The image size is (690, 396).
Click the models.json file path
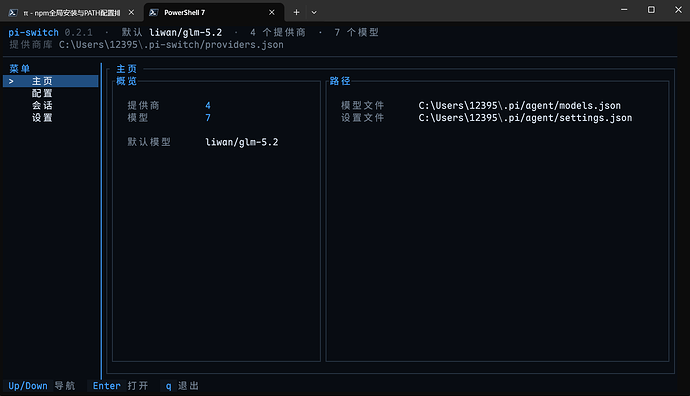coord(520,106)
